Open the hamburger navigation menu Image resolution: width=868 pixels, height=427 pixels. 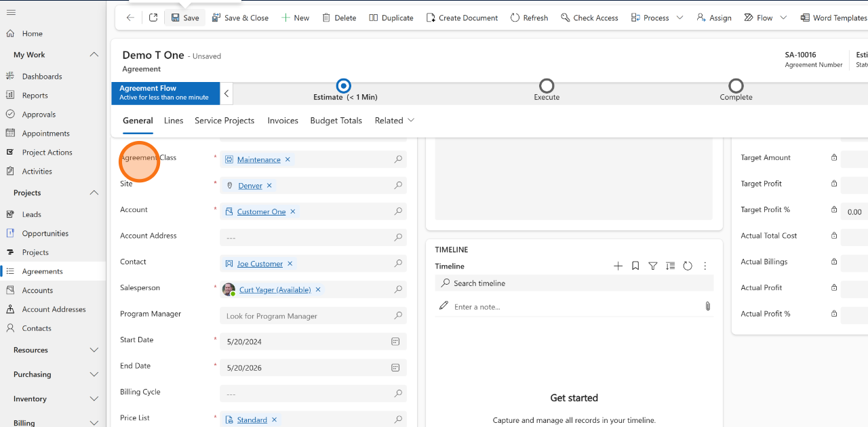(x=11, y=13)
